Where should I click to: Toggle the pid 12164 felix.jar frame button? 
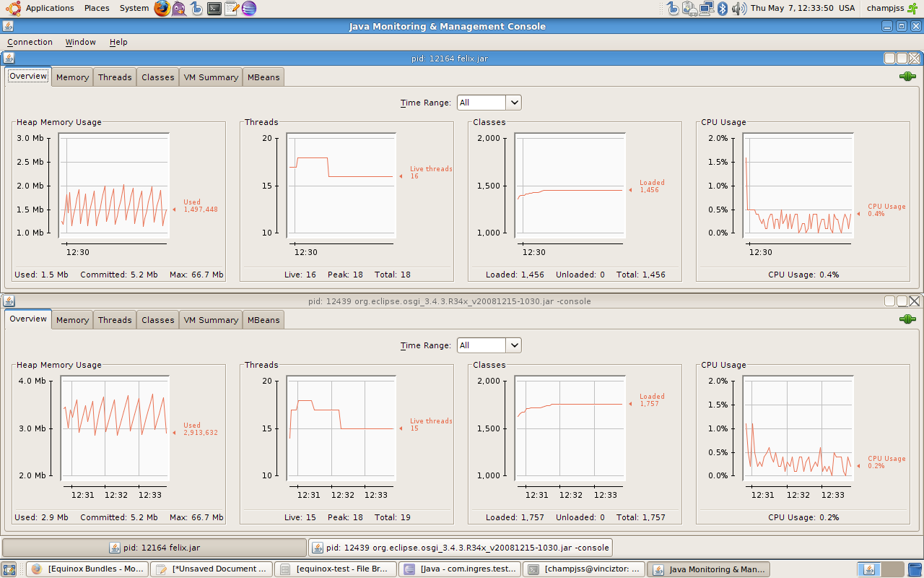pyautogui.click(x=155, y=548)
